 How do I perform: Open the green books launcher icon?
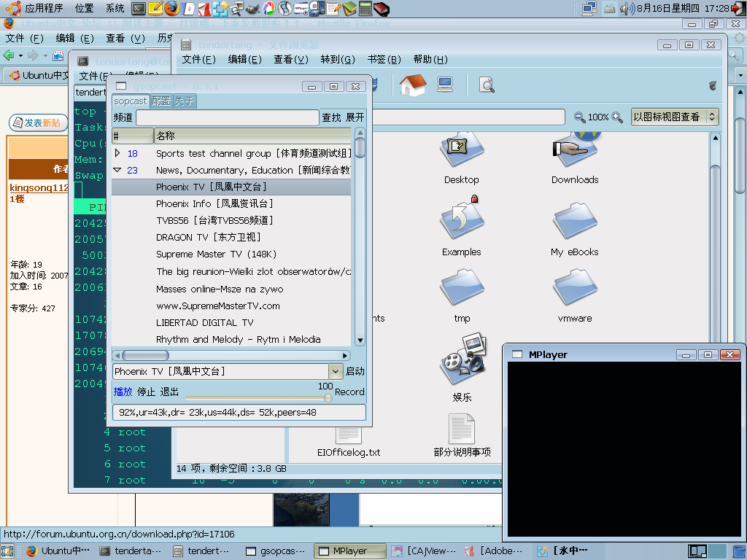349,9
